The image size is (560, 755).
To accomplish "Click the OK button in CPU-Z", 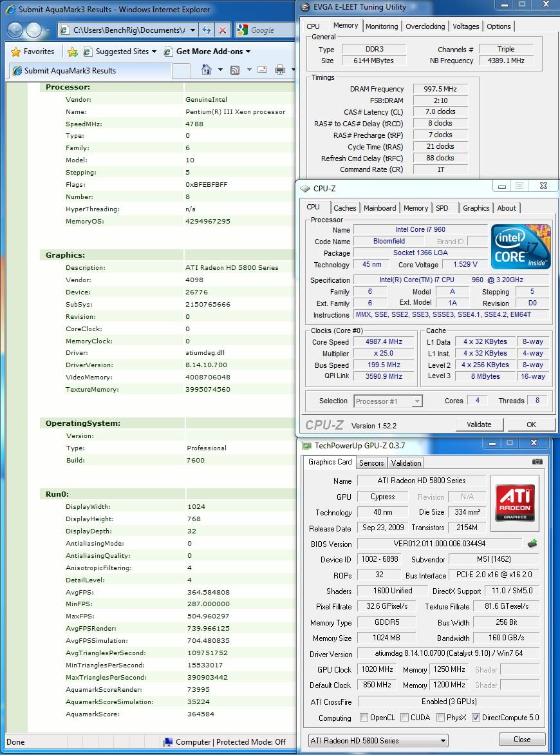I will tap(531, 425).
